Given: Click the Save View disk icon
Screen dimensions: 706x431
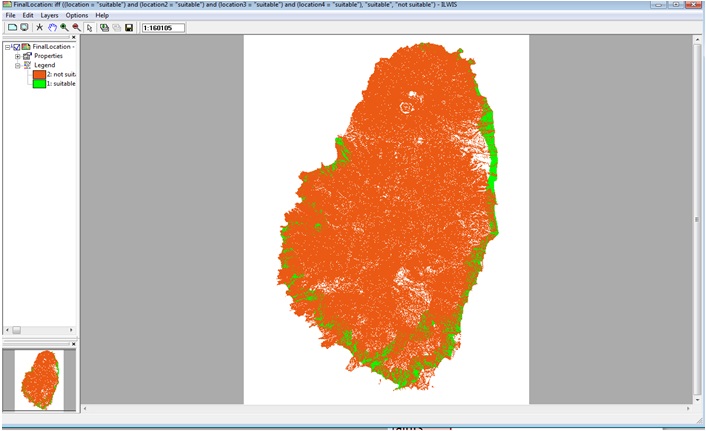Looking at the screenshot, I should 129,27.
